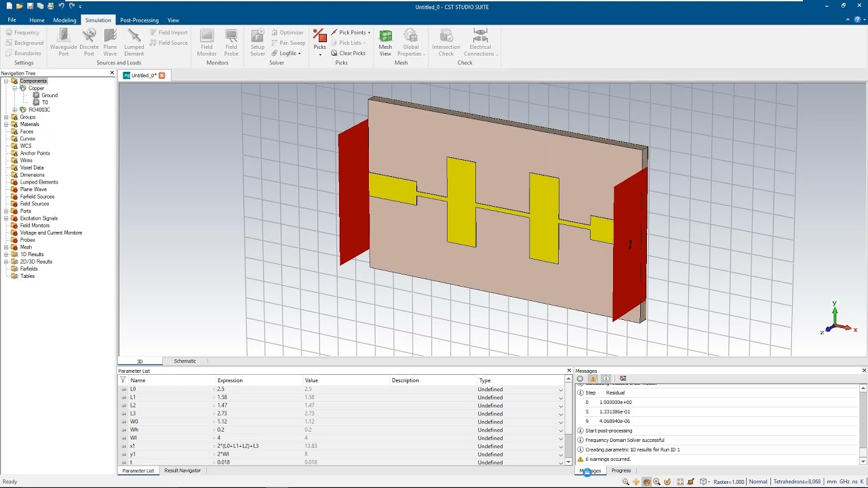Close the Untitled_0 document tab
The width and height of the screenshot is (868, 488).
[x=162, y=75]
